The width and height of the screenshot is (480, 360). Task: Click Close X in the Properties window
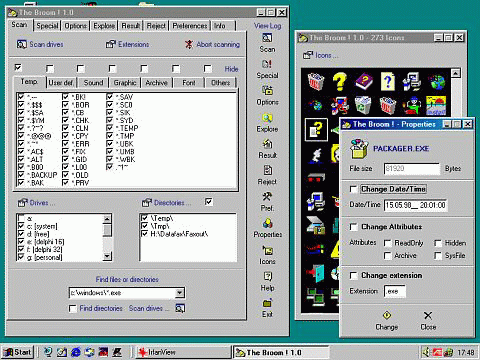428,315
